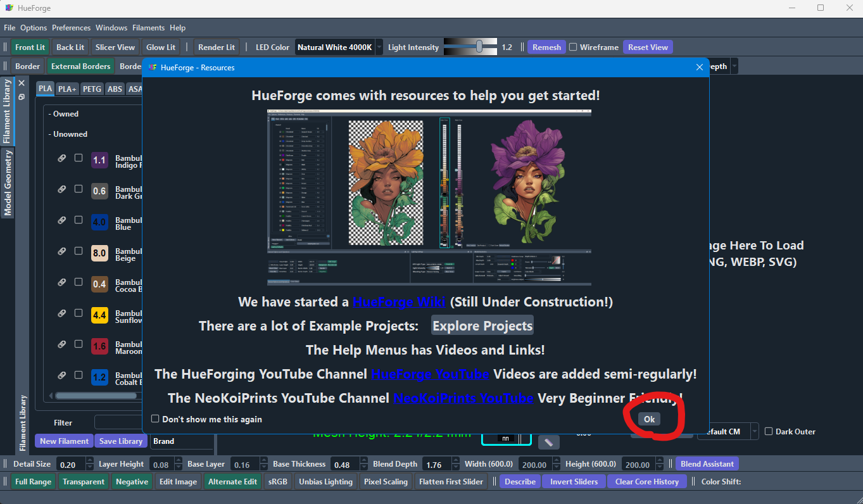Open the Preferences menu
This screenshot has width=863, height=504.
(71, 28)
